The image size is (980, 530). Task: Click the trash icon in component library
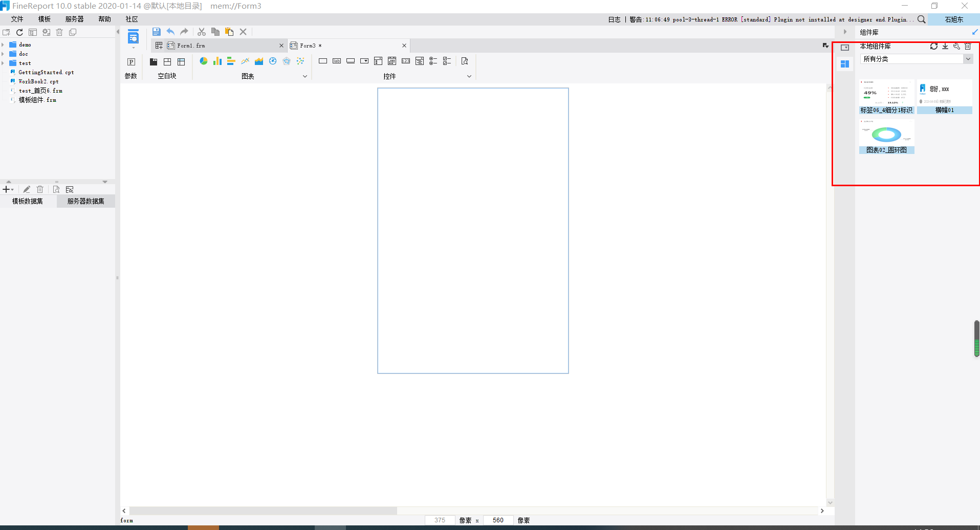(x=968, y=46)
